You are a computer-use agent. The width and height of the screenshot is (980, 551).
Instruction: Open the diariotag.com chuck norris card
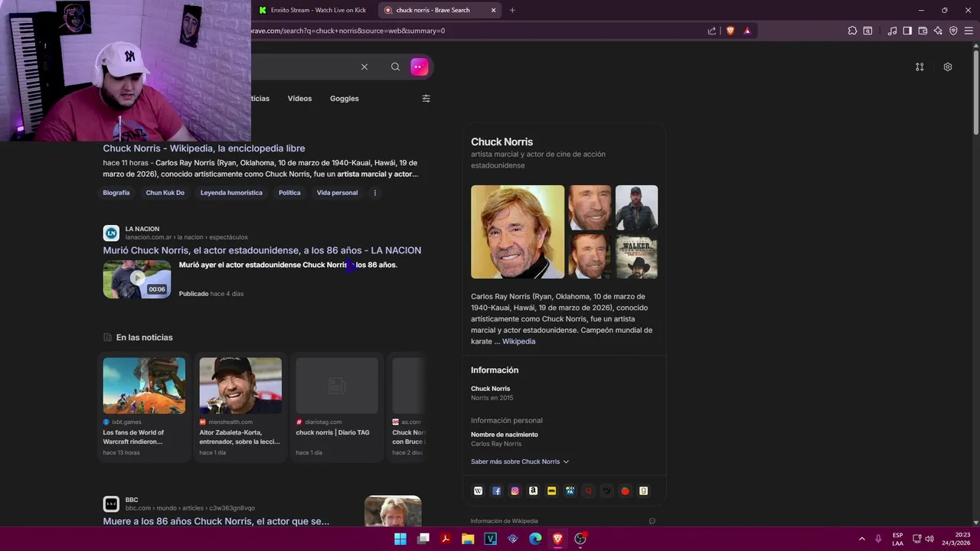[337, 407]
